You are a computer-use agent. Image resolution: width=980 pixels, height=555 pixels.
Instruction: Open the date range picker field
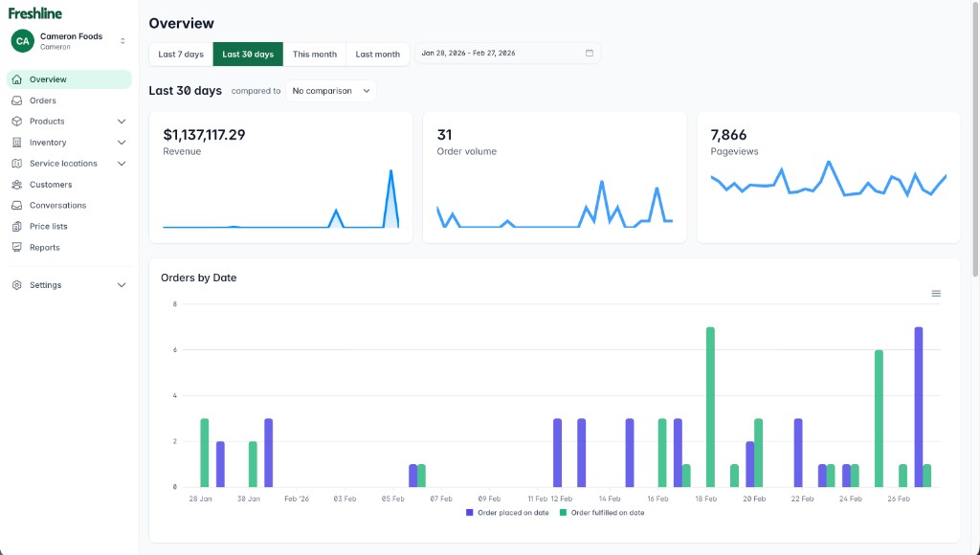508,54
